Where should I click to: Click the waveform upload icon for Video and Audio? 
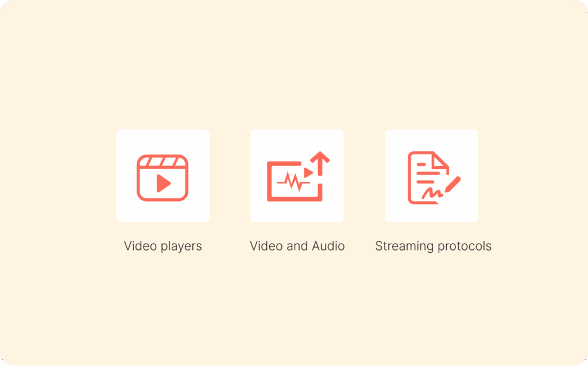tap(298, 176)
